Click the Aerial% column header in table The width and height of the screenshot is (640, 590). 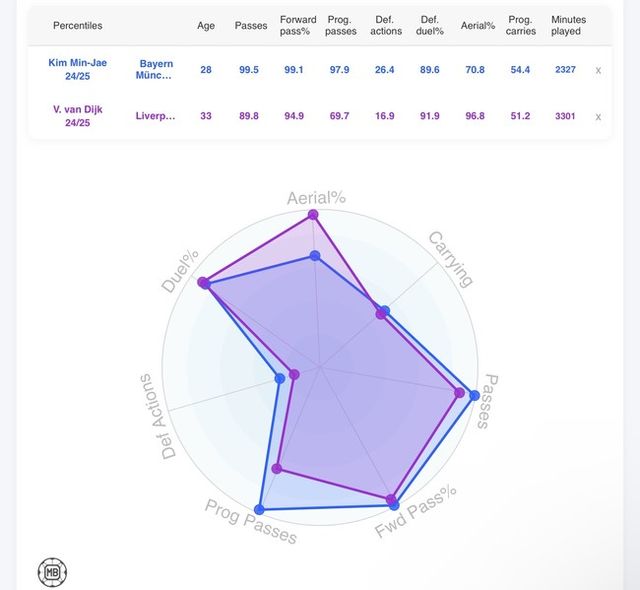pos(476,25)
